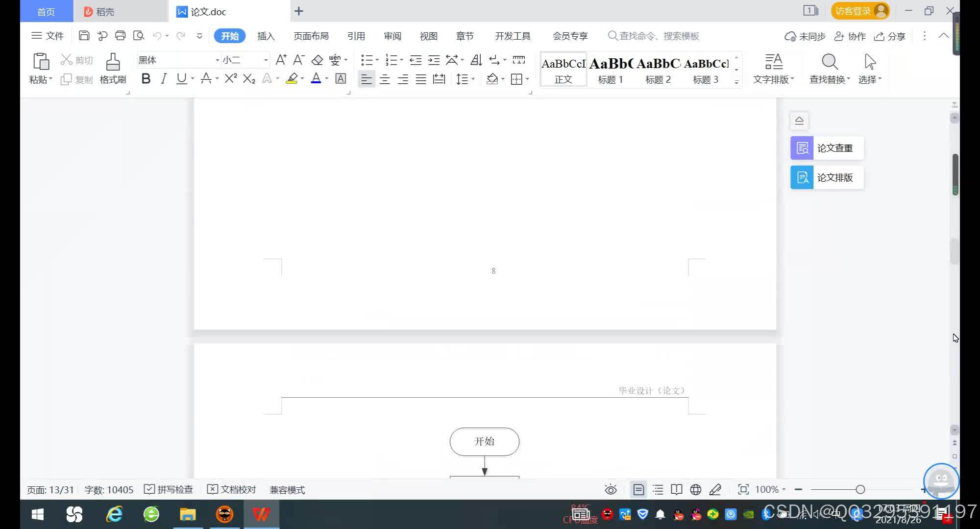Screen dimensions: 980x529
Task: Open Print Preview icon
Action: tap(139, 36)
